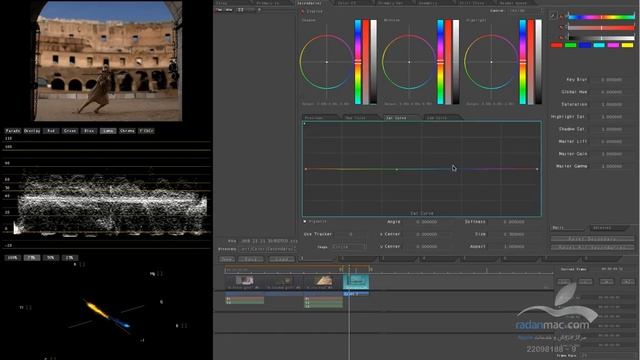Click the lightness qualifier range slider
The image size is (640, 360).
tap(601, 38)
